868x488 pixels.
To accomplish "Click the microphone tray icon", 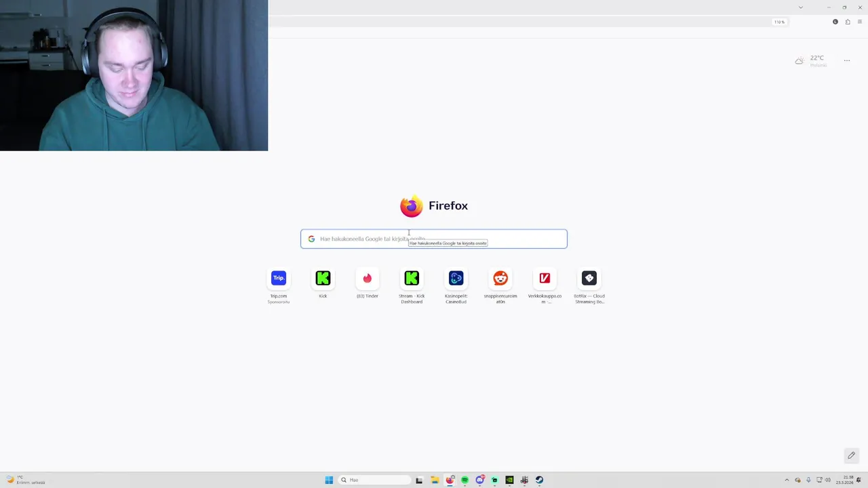I will pos(808,480).
